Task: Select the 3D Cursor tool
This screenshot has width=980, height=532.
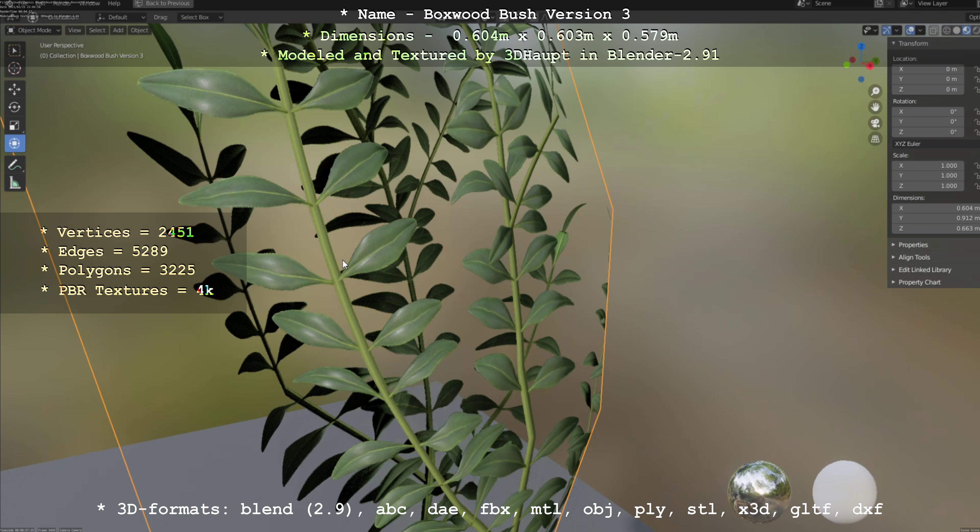Action: tap(14, 68)
